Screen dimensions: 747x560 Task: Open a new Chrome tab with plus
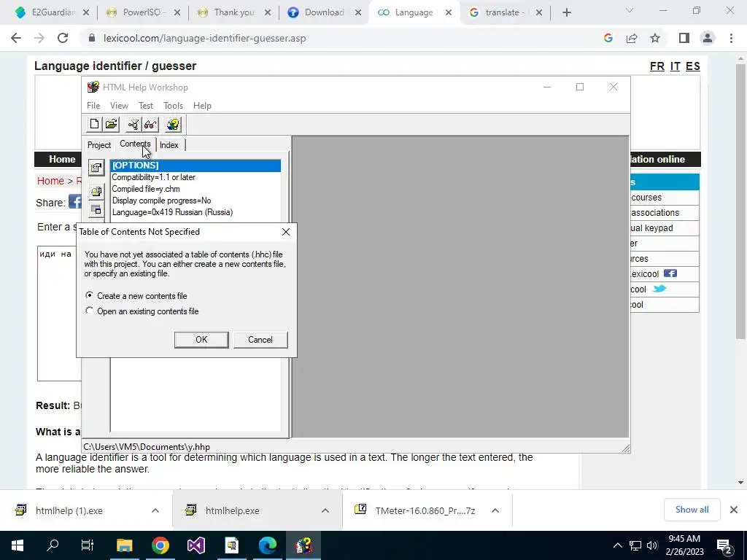pyautogui.click(x=566, y=12)
